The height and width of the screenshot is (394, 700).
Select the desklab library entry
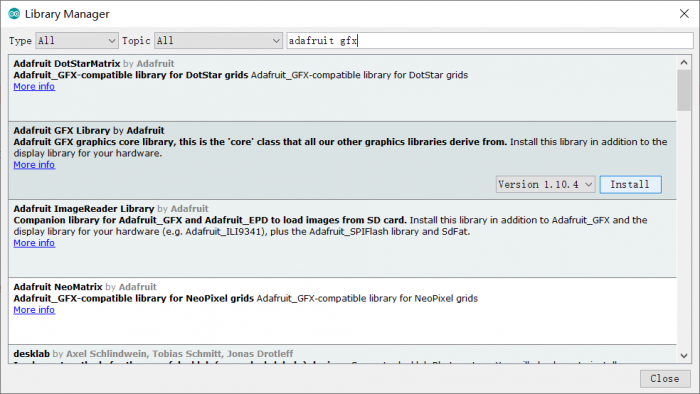tap(342, 354)
